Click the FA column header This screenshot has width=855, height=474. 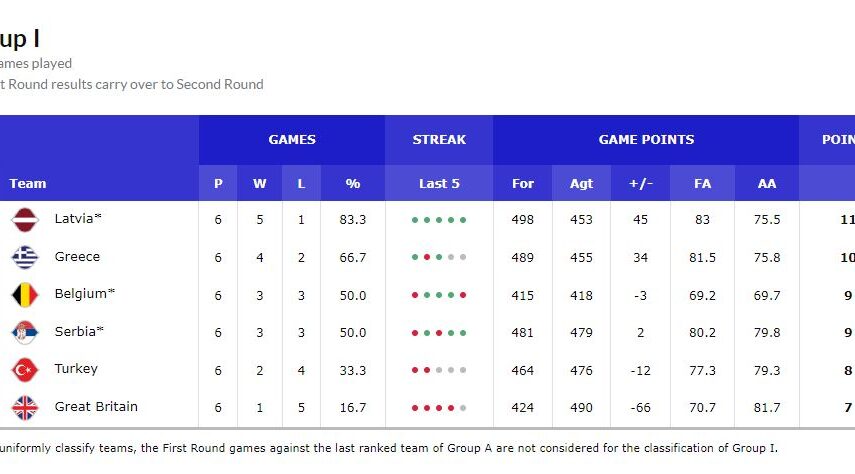703,184
